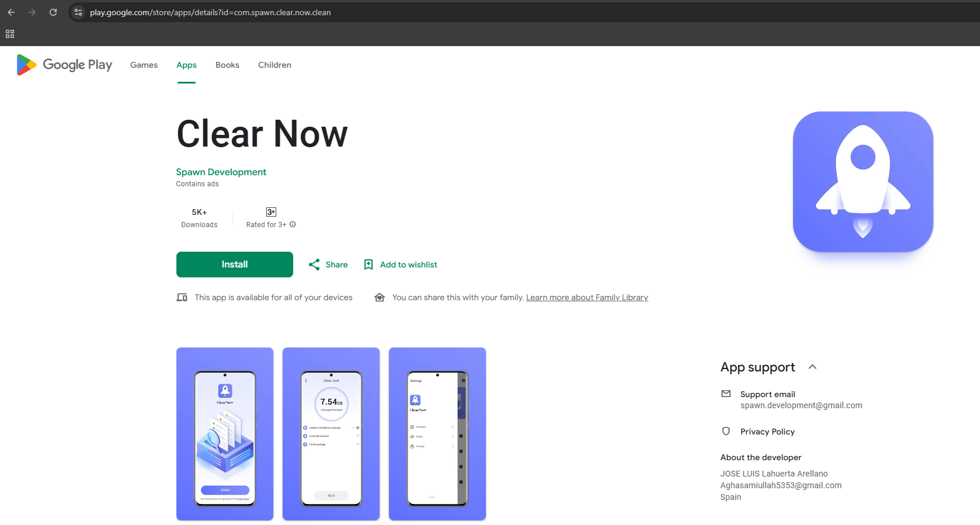This screenshot has width=980, height=525.
Task: Open the Games tab
Action: point(144,65)
